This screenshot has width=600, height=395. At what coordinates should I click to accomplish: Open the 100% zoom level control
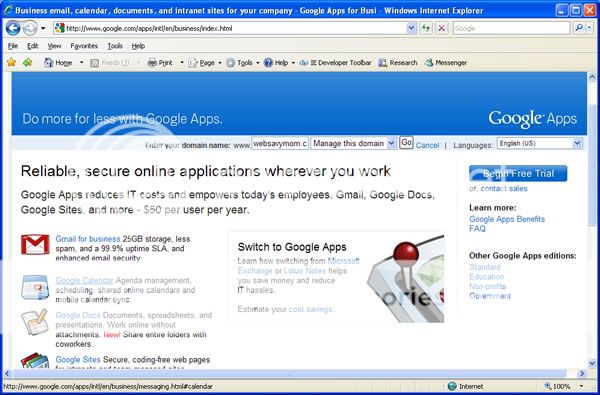tap(564, 386)
